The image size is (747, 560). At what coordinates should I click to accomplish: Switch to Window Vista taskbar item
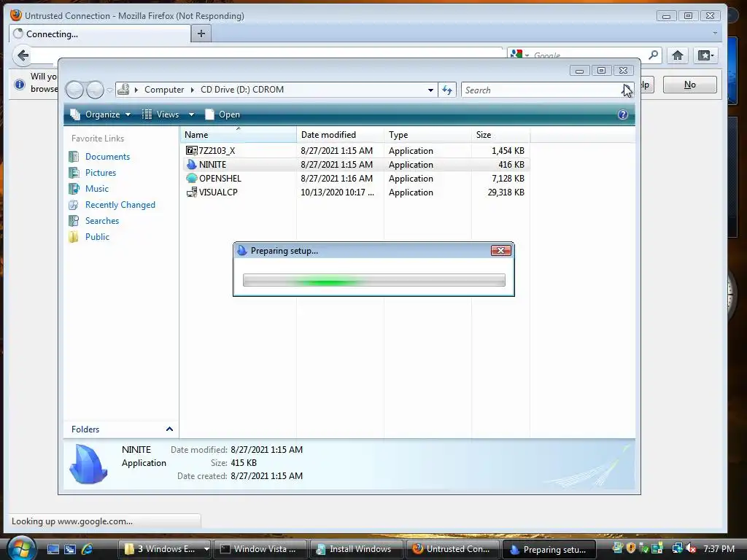(260, 549)
